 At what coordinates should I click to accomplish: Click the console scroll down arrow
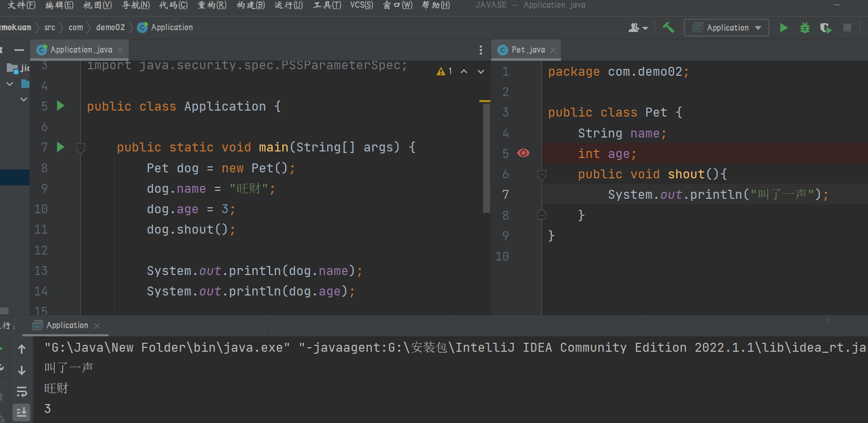[x=21, y=370]
